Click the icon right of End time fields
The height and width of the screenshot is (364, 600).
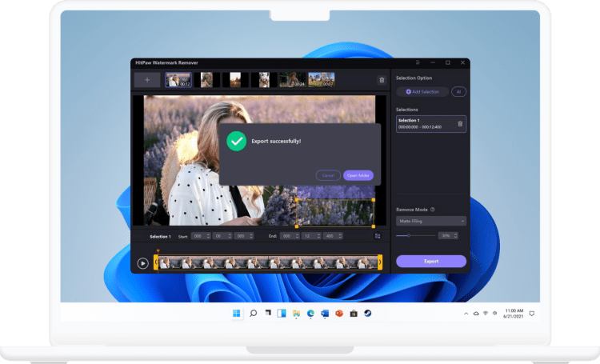(378, 236)
